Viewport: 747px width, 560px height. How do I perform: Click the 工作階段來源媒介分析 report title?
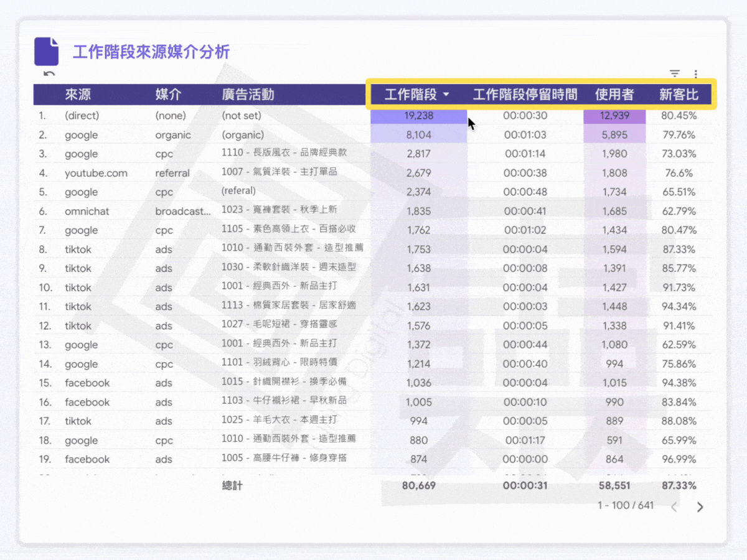point(151,52)
